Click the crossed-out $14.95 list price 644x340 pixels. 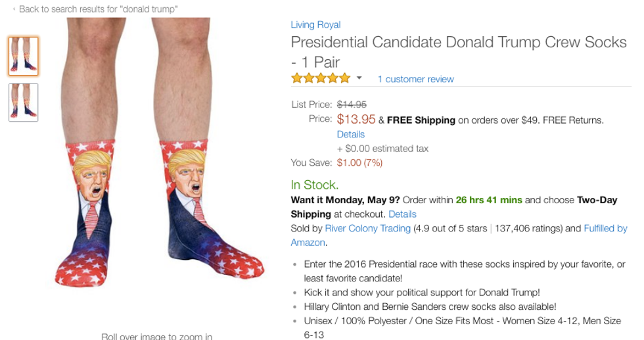[x=352, y=105]
